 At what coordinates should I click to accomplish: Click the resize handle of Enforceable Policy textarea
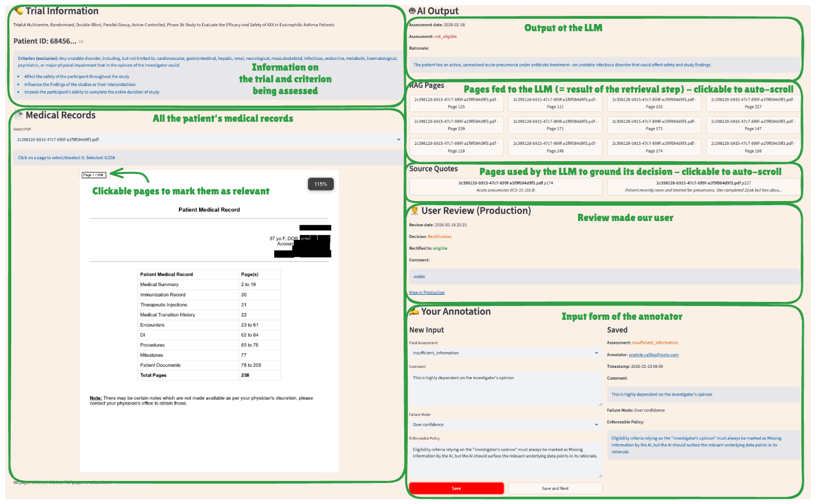(x=600, y=476)
